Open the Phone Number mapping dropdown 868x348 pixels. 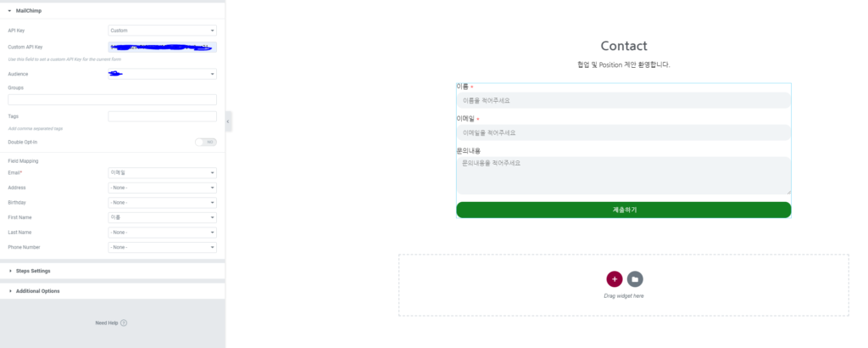(162, 247)
